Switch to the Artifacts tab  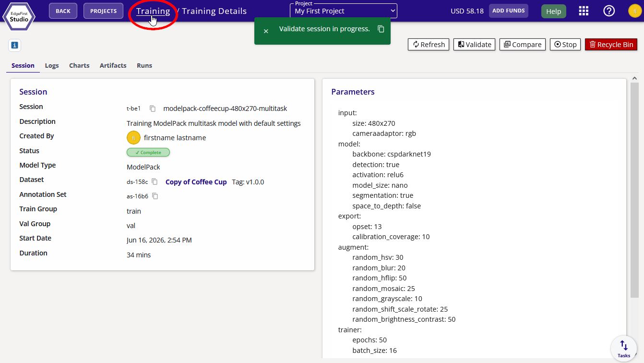(113, 65)
